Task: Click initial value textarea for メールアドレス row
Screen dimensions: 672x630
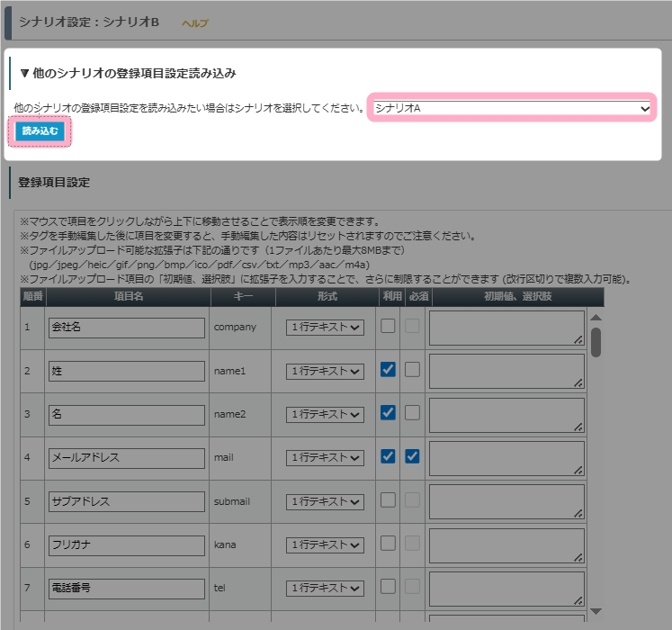Action: (506, 458)
